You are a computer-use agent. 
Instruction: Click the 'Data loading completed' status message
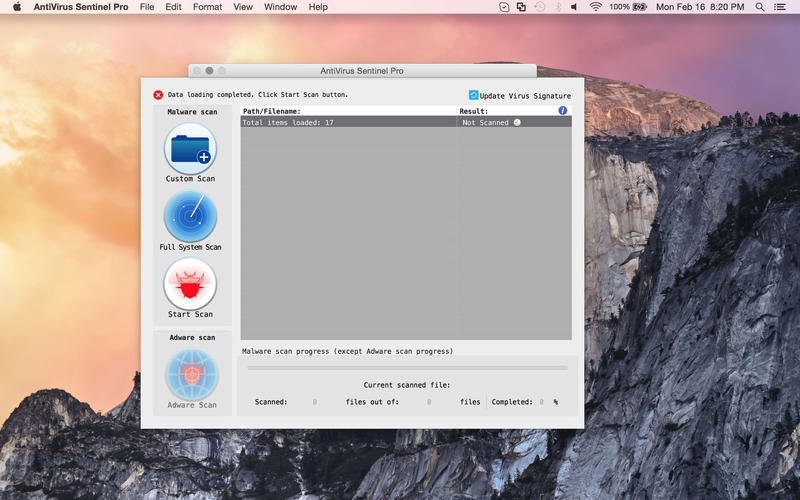(258, 95)
